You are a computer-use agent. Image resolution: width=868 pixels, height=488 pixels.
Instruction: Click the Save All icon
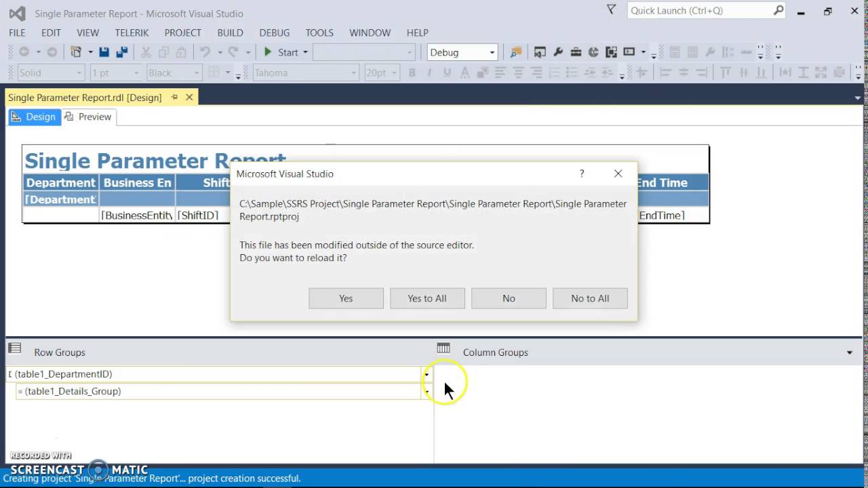point(122,52)
